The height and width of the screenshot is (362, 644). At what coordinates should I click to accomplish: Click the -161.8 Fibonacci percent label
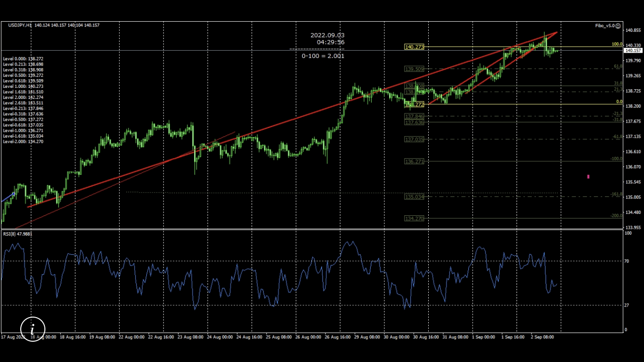(x=616, y=194)
